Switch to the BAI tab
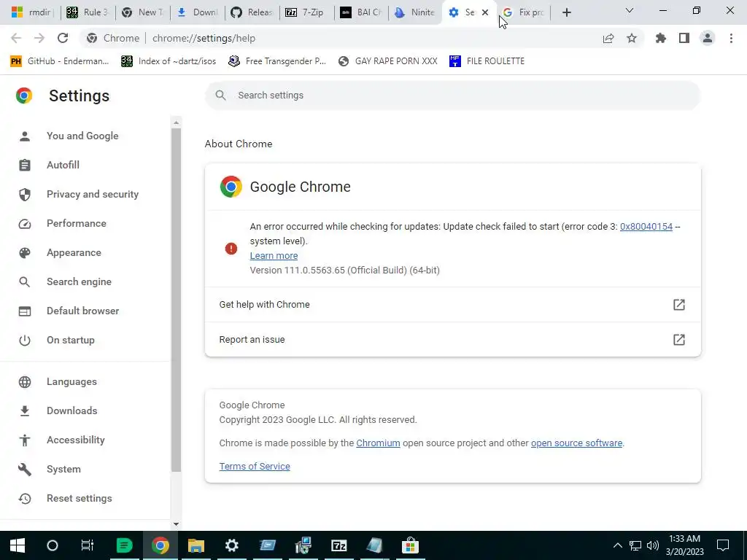The height and width of the screenshot is (560, 747). 362,12
